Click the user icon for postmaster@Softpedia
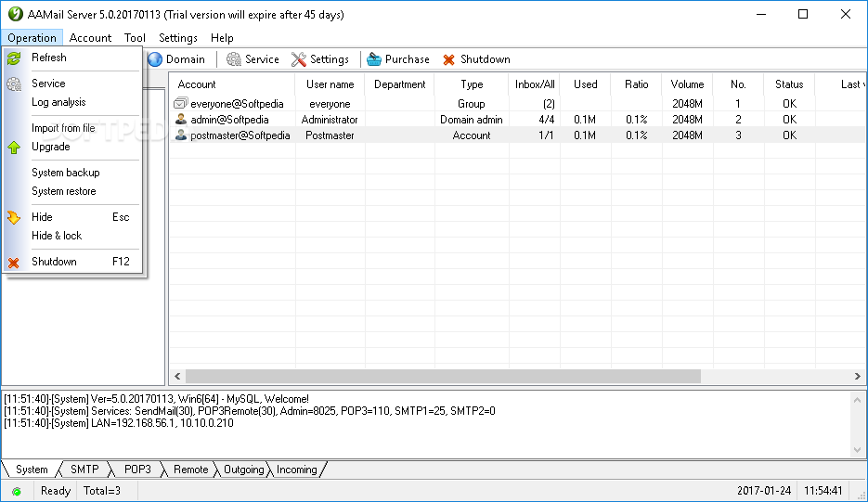 click(x=181, y=135)
